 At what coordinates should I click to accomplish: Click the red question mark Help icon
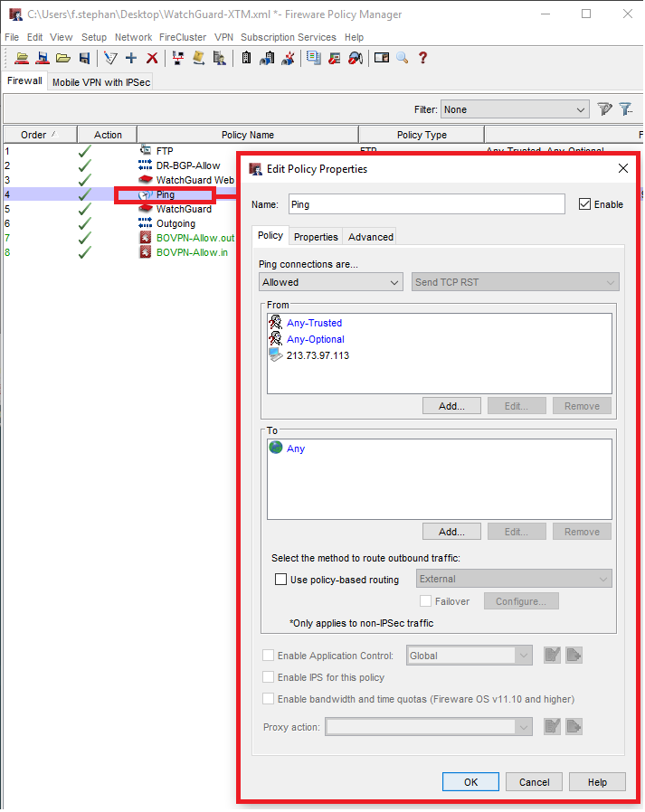tap(422, 58)
